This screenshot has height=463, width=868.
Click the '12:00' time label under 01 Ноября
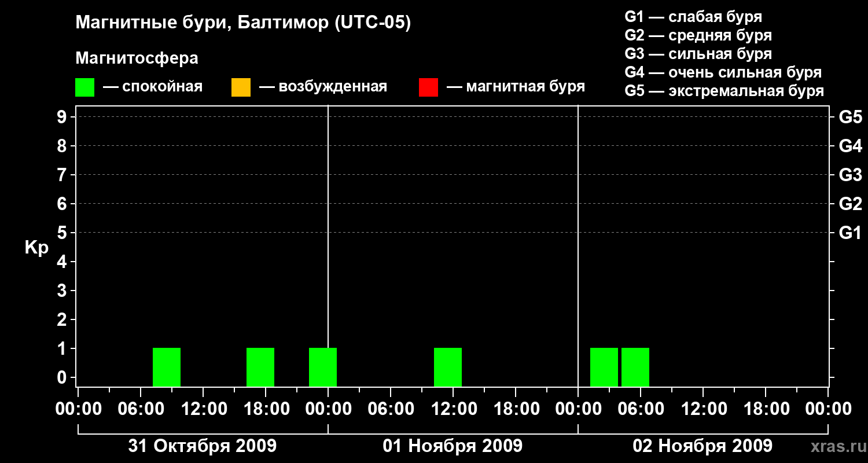[453, 409]
